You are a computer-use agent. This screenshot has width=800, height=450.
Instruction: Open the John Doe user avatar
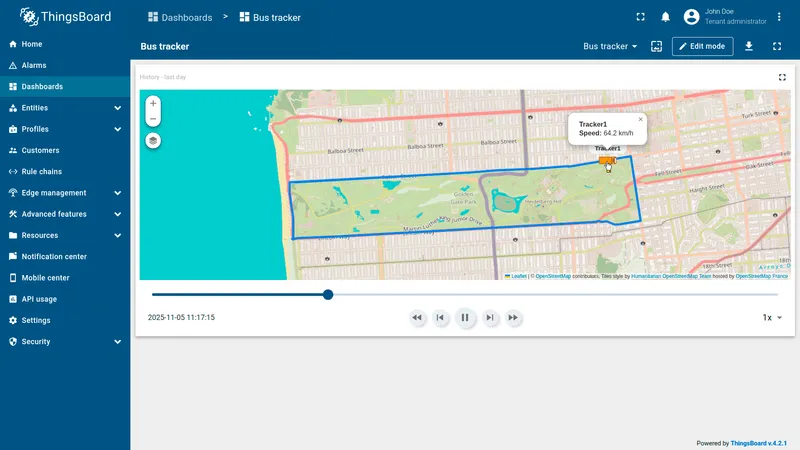coord(691,17)
